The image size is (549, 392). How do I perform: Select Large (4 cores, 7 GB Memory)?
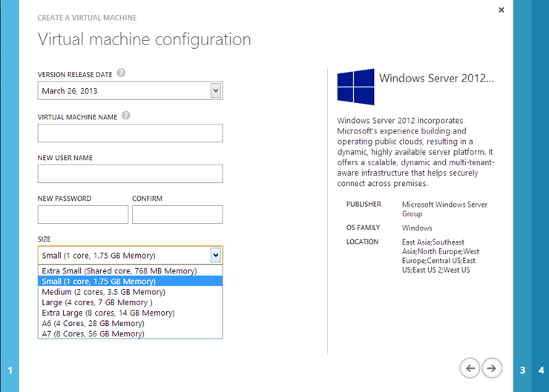131,302
